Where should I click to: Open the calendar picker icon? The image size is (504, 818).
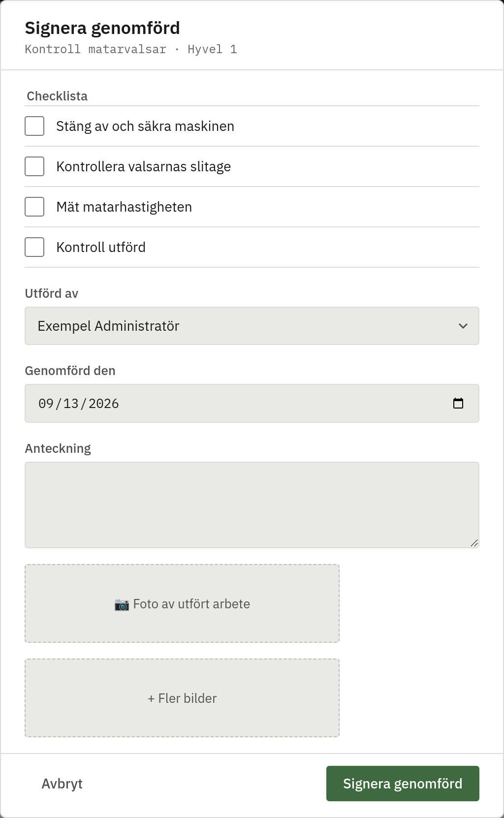click(x=458, y=403)
